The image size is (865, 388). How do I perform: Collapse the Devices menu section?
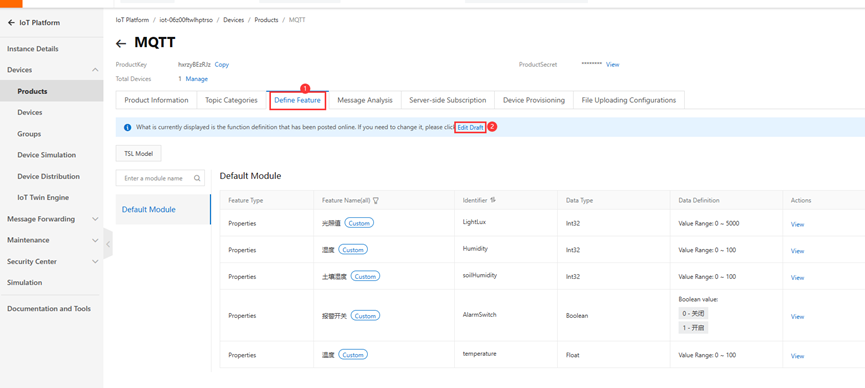pos(95,70)
